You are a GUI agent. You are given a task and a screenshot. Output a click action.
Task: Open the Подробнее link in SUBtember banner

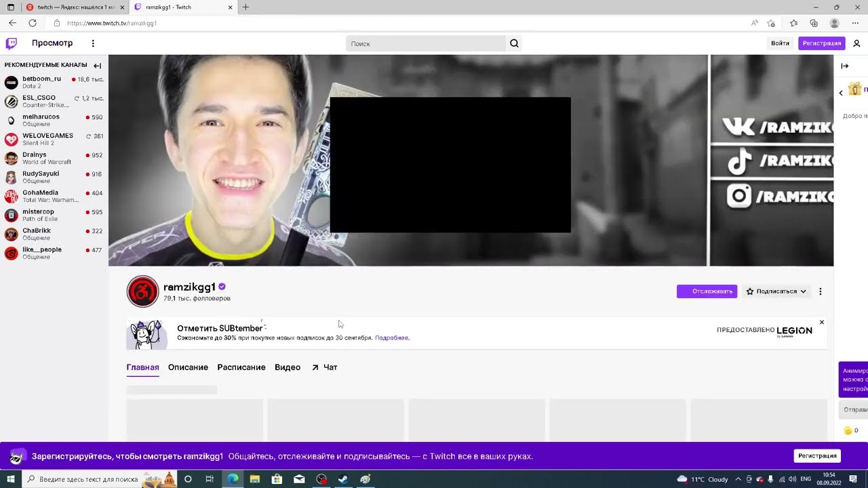[392, 338]
